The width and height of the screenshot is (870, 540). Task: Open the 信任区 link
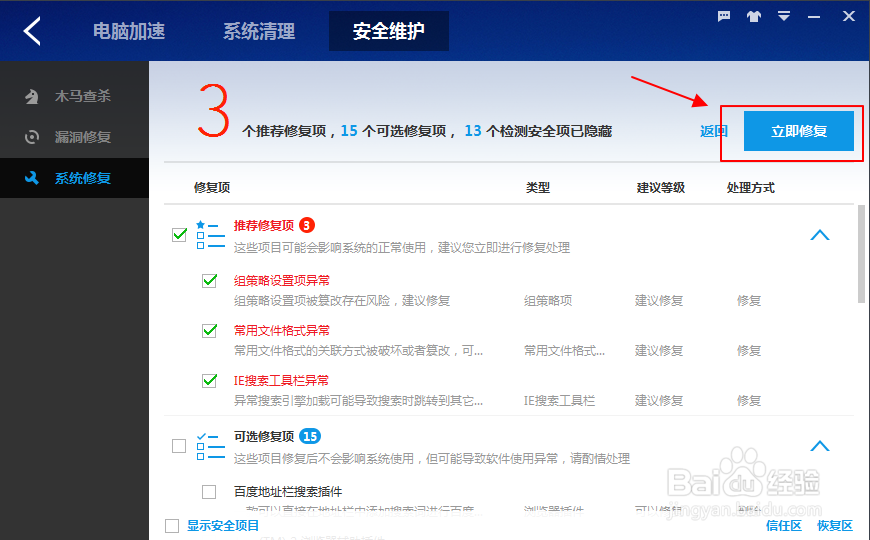click(x=783, y=526)
